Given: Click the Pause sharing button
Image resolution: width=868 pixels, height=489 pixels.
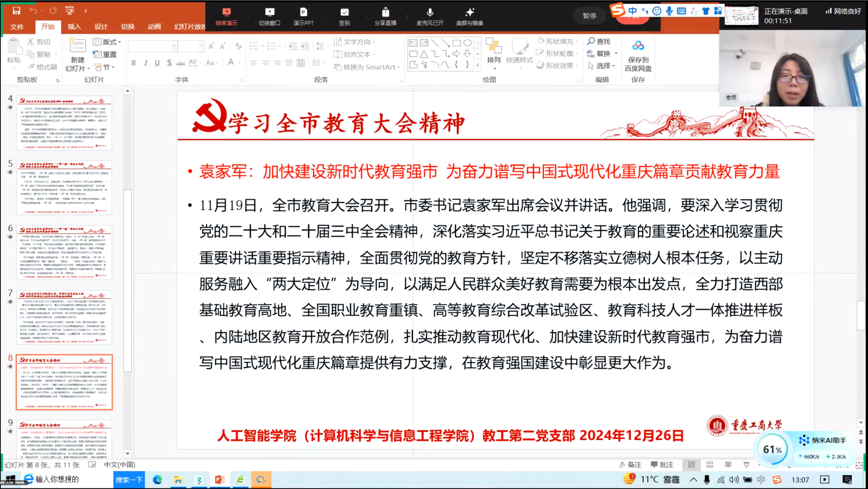Looking at the screenshot, I should (x=589, y=16).
